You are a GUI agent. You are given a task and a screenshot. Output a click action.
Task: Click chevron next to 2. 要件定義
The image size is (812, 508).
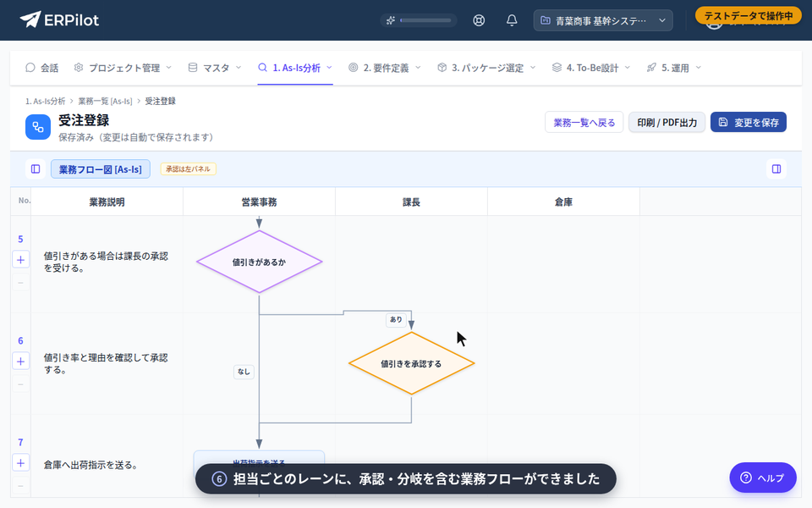pyautogui.click(x=418, y=68)
